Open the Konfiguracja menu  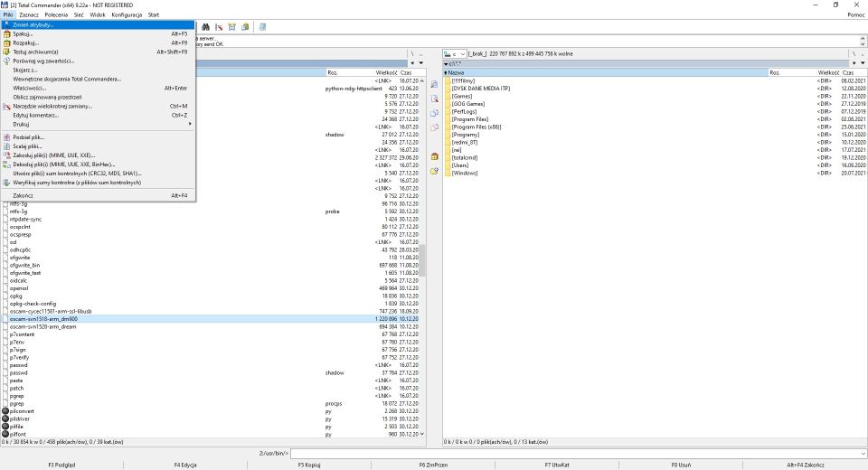tap(126, 15)
